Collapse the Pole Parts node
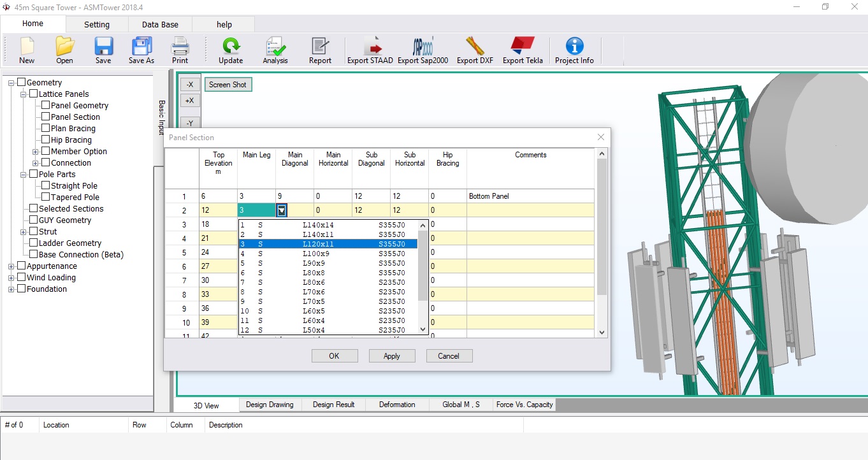Image resolution: width=868 pixels, height=460 pixels. tap(24, 175)
